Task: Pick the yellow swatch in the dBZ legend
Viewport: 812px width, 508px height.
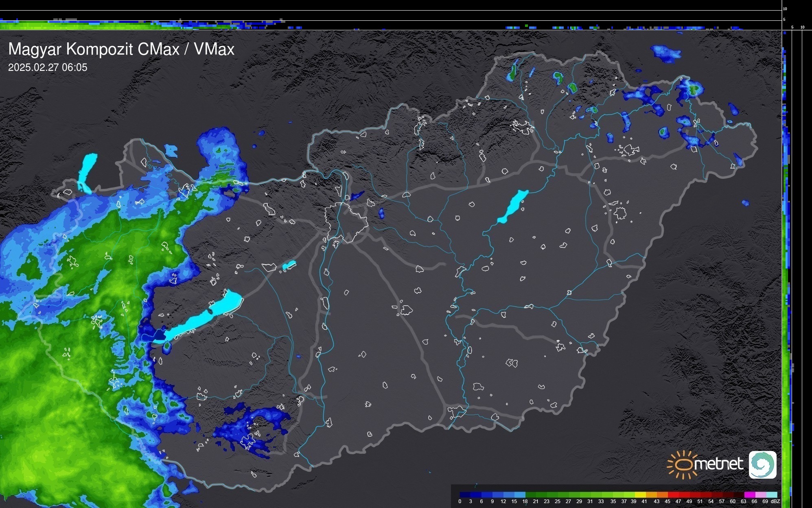Action: (640, 495)
